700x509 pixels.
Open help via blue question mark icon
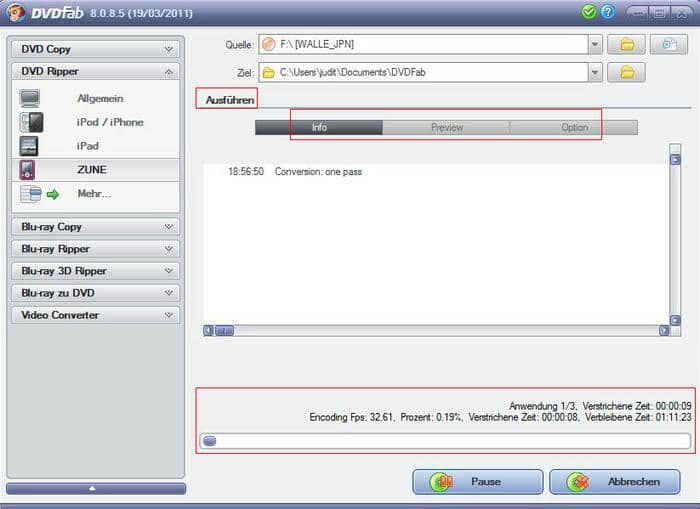tap(608, 12)
